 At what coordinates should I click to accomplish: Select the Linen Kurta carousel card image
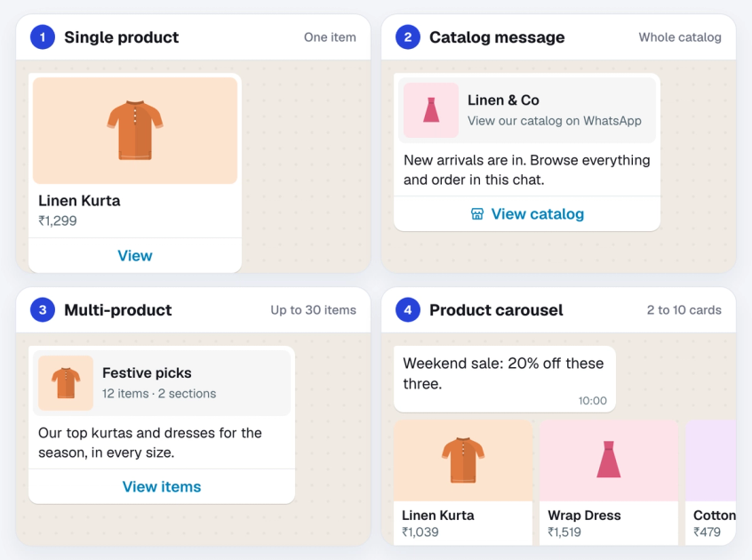(463, 460)
